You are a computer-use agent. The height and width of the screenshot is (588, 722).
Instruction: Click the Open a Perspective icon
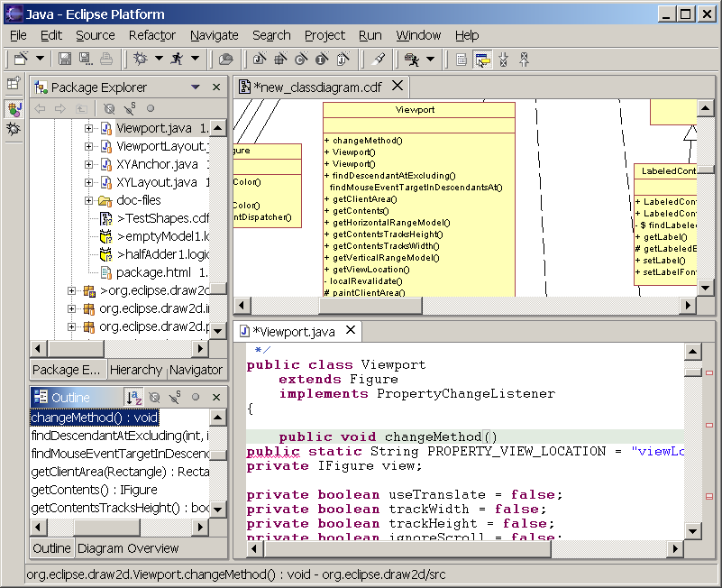14,83
